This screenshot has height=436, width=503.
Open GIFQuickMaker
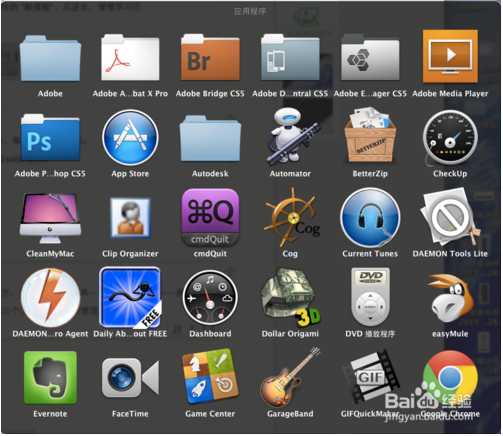(371, 377)
